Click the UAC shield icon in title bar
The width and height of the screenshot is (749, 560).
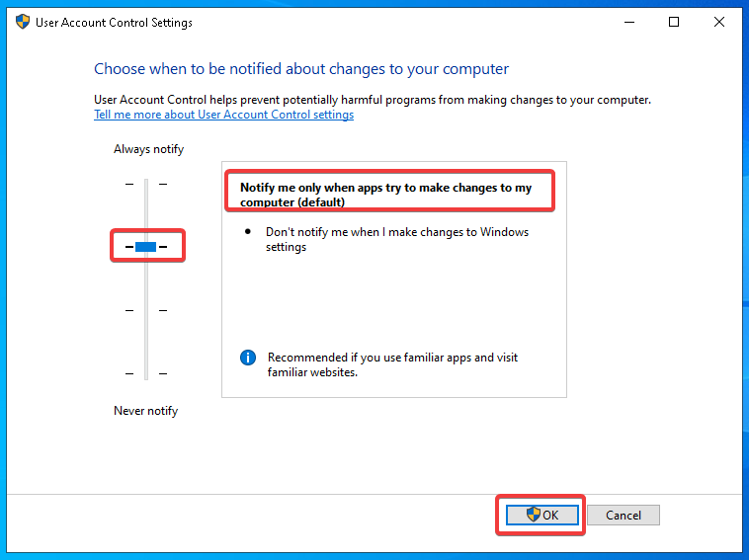23,22
